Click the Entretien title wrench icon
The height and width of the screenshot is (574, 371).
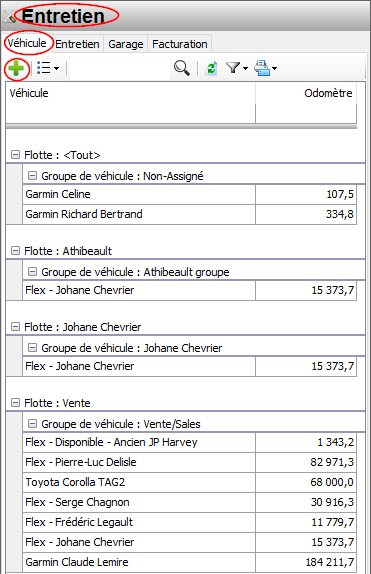(x=11, y=16)
